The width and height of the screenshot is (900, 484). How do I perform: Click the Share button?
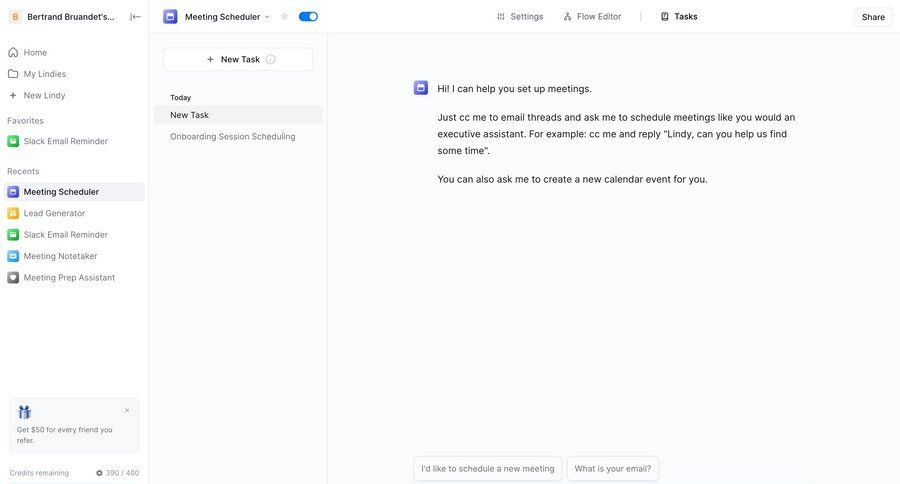[x=873, y=17]
